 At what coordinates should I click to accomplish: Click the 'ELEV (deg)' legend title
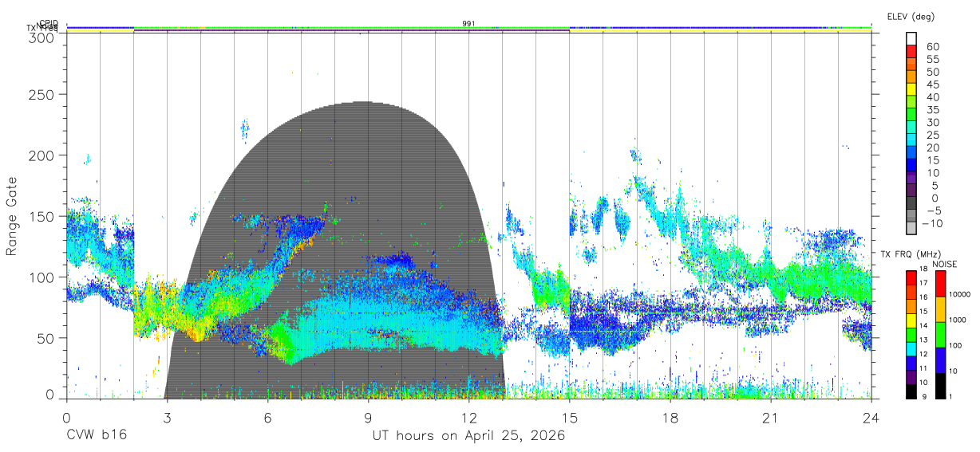[911, 16]
